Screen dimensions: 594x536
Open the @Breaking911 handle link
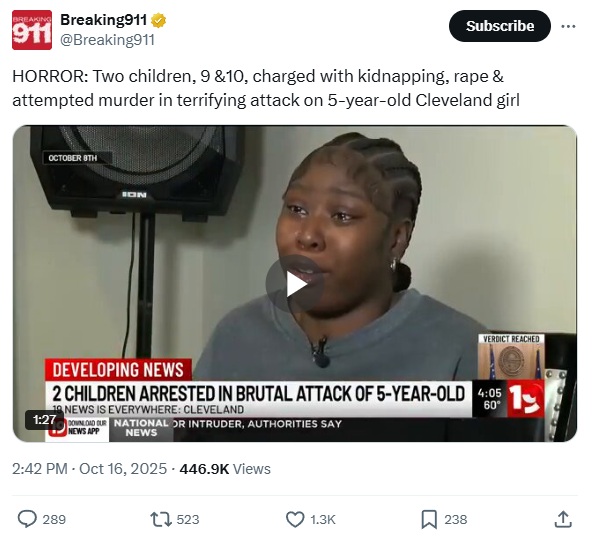tap(108, 40)
